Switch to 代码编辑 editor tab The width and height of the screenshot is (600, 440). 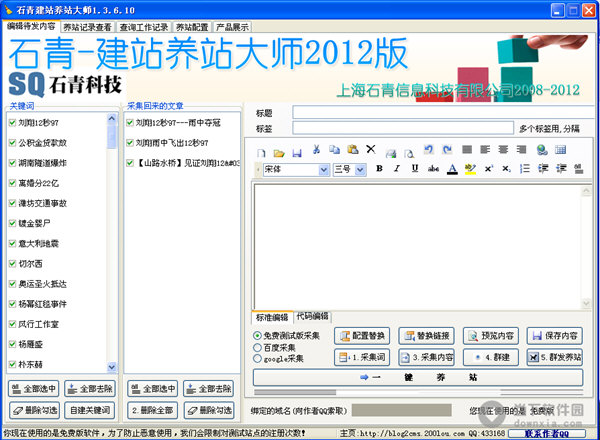point(312,316)
